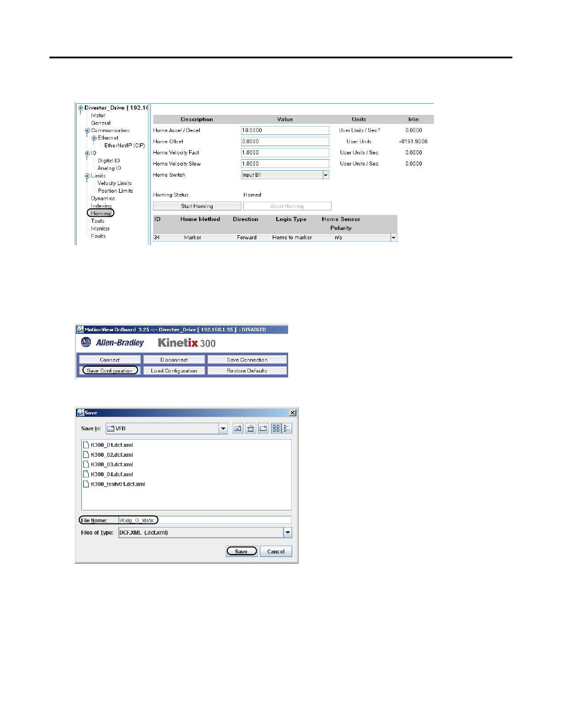Select Velocity Limits tree item
This screenshot has width=562, height=728.
click(115, 183)
